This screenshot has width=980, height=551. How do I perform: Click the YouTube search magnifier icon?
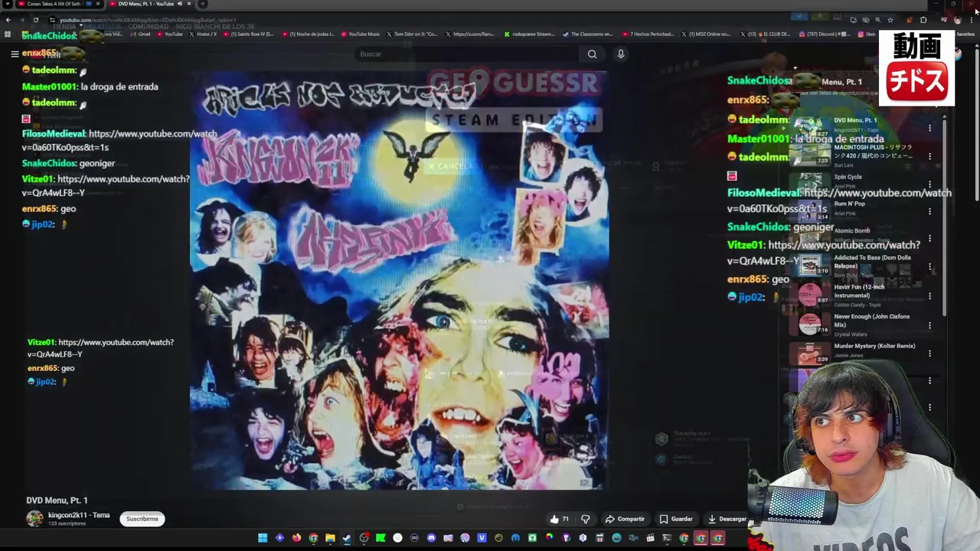tap(592, 54)
